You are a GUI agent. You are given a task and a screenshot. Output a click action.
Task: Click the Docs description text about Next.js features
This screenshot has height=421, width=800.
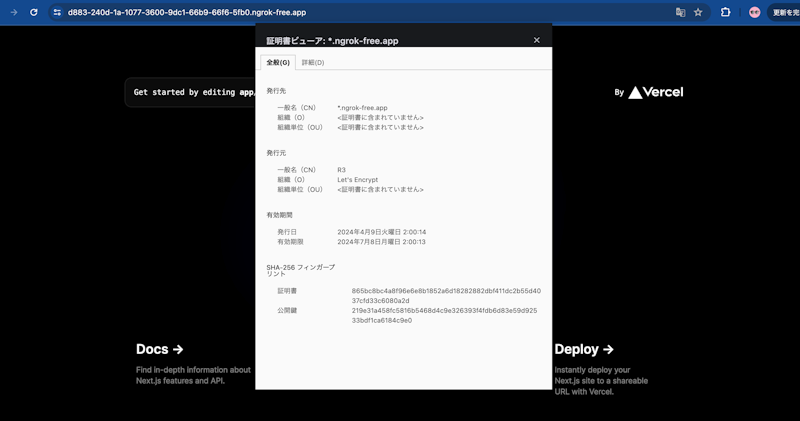tap(193, 375)
